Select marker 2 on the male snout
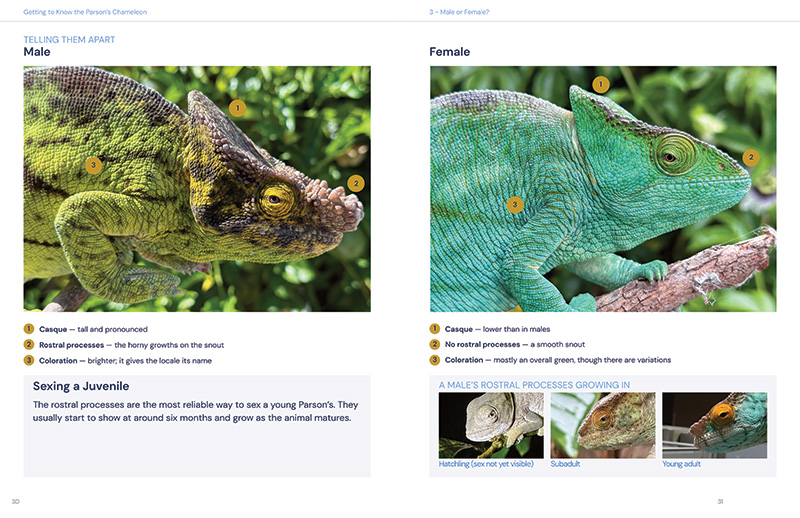This screenshot has height=518, width=800. [x=356, y=183]
